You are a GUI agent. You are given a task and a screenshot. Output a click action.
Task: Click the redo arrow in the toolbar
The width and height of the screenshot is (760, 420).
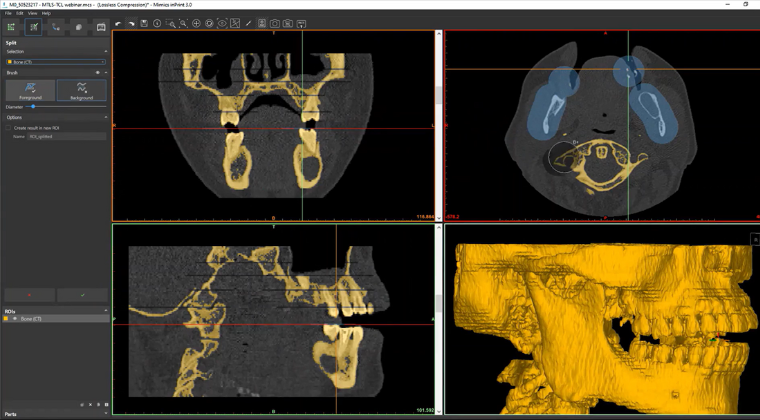pyautogui.click(x=131, y=23)
